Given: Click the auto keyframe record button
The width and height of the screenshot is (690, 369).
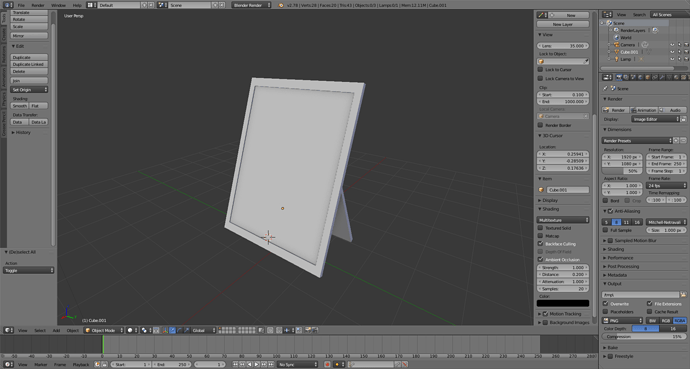Looking at the screenshot, I should tap(327, 365).
